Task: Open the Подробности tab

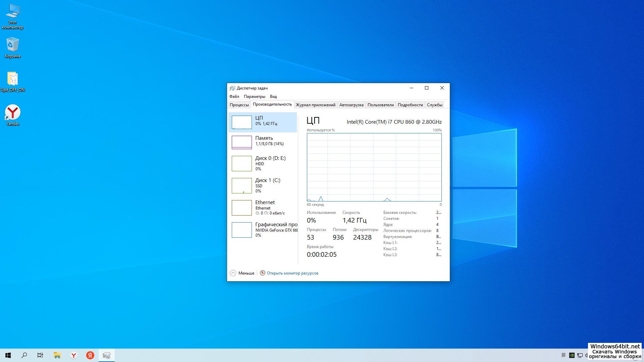Action: pyautogui.click(x=410, y=105)
